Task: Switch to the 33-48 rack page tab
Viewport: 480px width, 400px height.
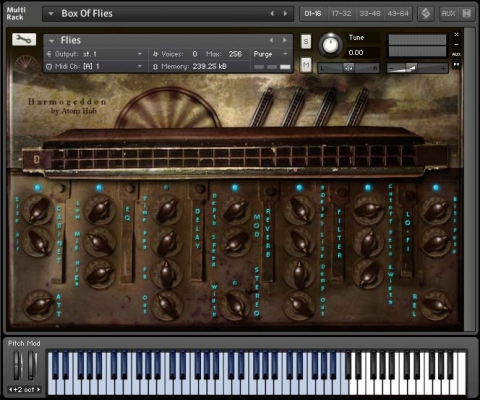Action: (x=370, y=14)
